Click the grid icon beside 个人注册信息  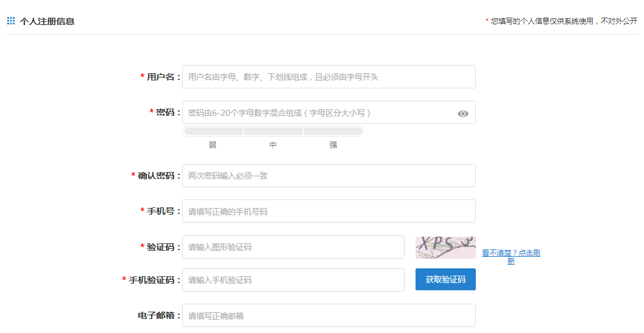11,21
